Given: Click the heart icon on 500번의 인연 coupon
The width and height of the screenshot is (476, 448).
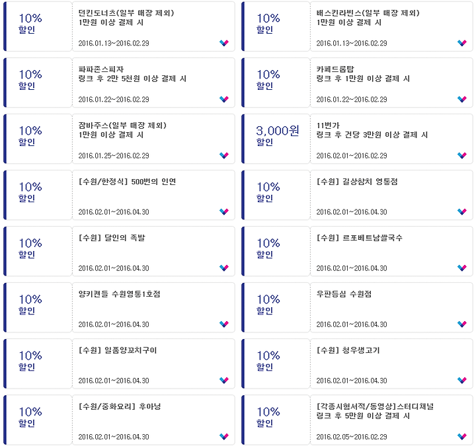Looking at the screenshot, I should tap(224, 211).
